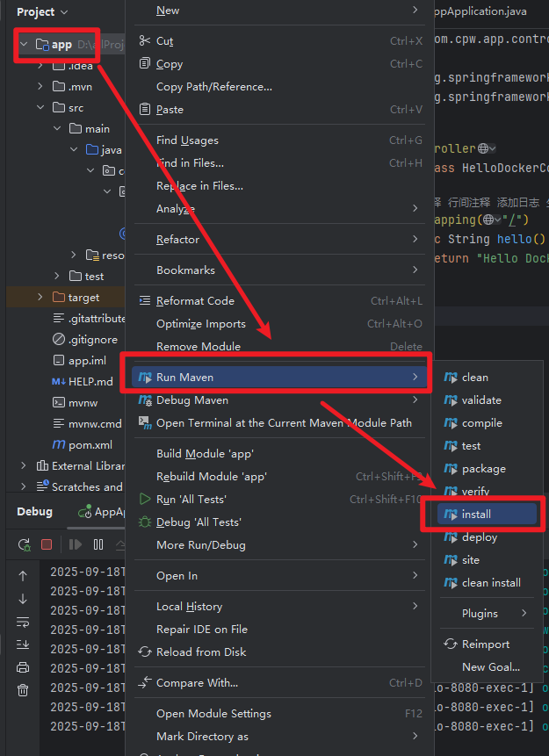Open the New submenu

280,11
